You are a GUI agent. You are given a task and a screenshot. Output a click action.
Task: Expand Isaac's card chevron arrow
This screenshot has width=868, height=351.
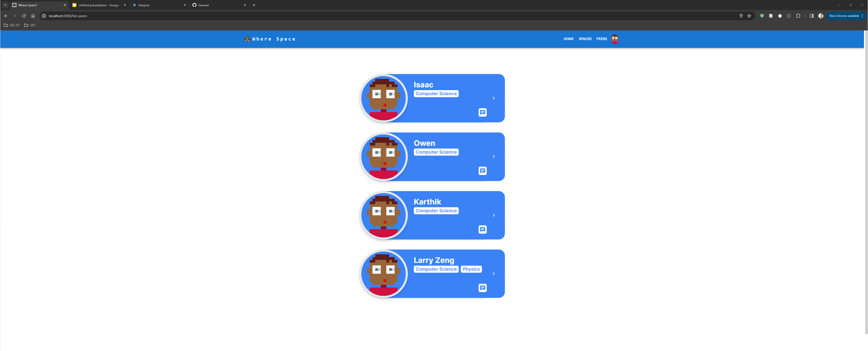point(494,98)
